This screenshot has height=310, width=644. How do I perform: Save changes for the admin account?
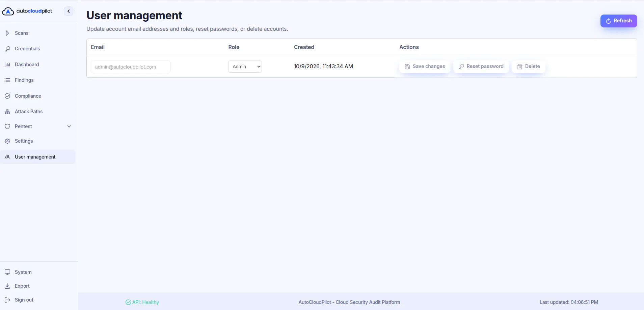point(425,67)
